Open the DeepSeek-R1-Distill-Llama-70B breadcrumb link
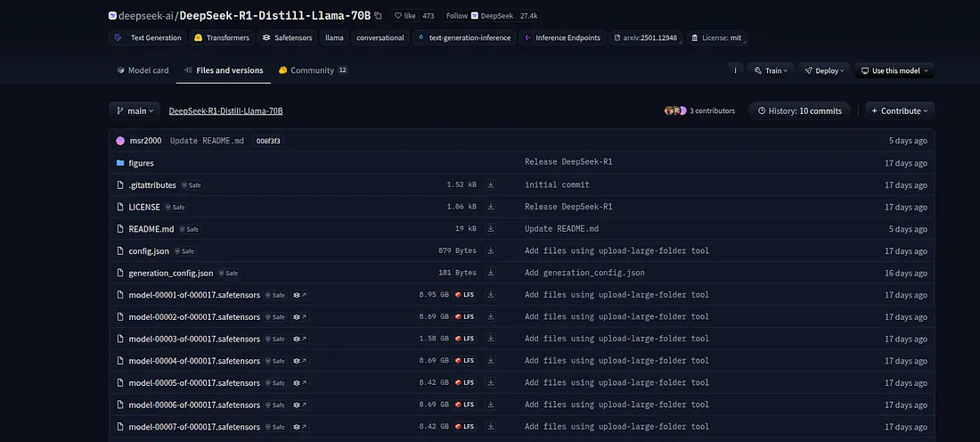This screenshot has height=442, width=980. coord(225,110)
